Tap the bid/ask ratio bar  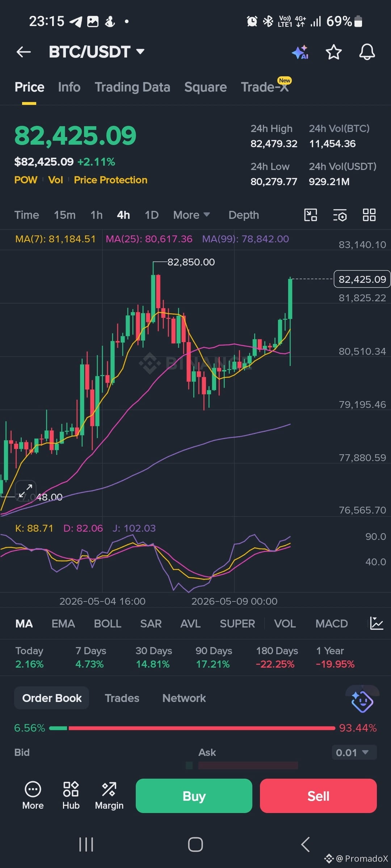192,728
